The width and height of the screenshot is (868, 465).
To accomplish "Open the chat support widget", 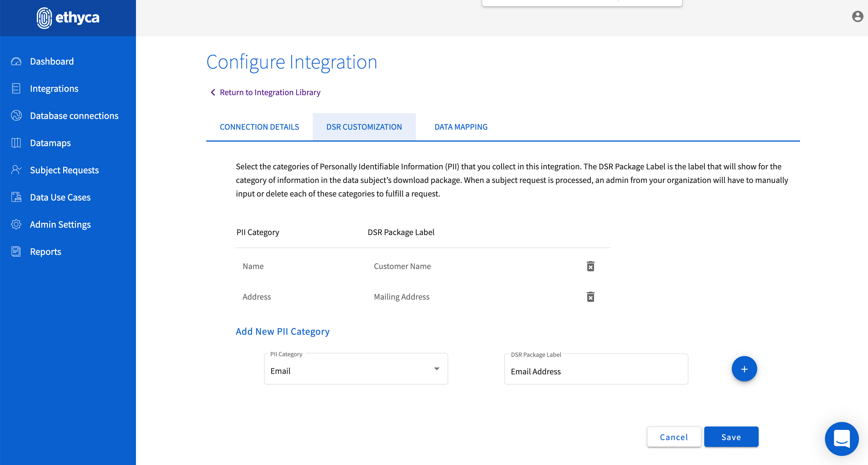I will click(x=841, y=438).
